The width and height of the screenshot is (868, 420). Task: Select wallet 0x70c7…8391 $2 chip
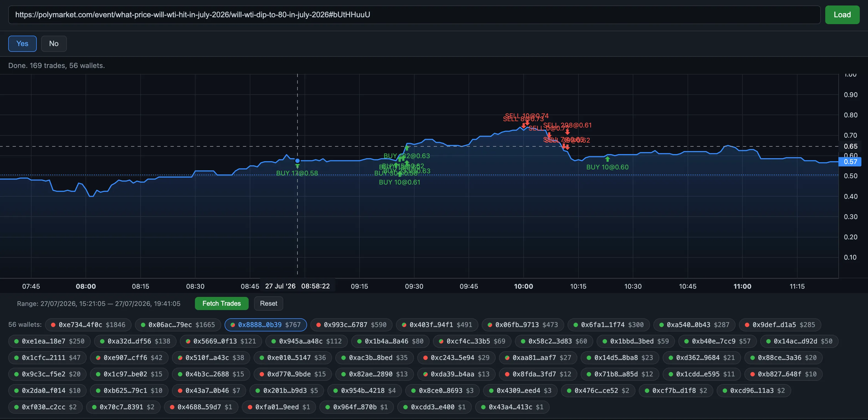[x=123, y=407]
